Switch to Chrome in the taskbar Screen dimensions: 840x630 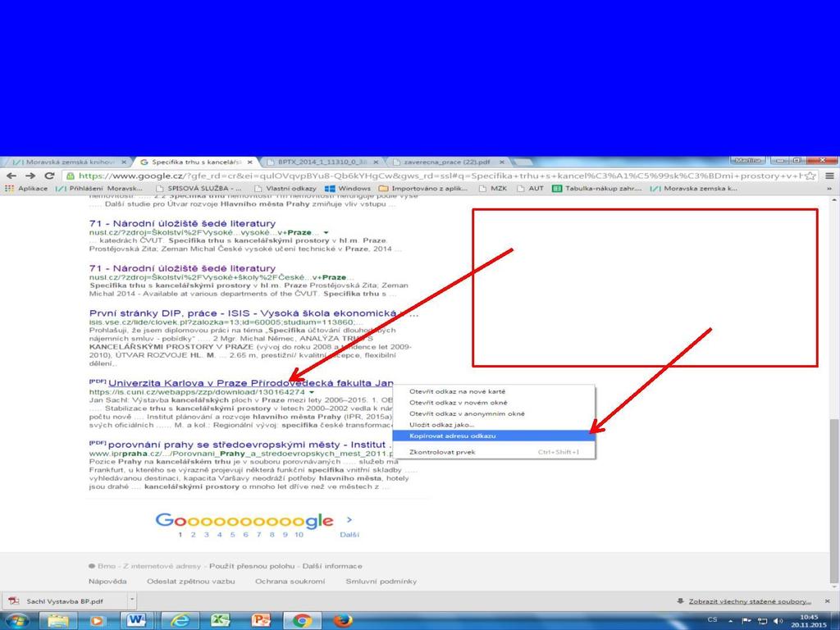click(302, 620)
